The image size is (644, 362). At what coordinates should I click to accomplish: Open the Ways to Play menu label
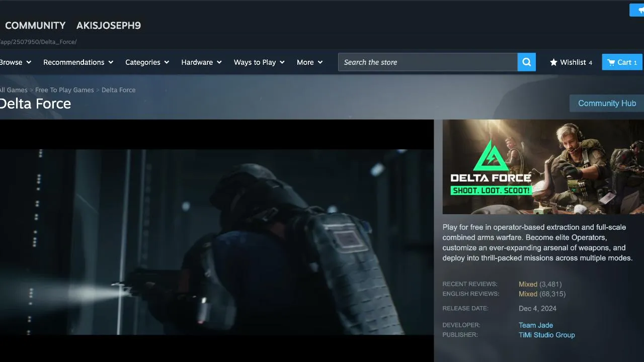pyautogui.click(x=255, y=62)
